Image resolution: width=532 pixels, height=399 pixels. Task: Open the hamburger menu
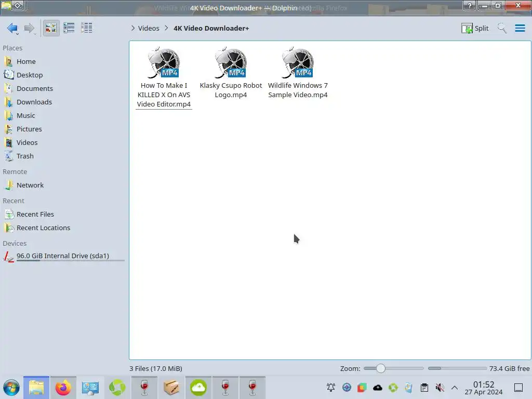point(520,28)
